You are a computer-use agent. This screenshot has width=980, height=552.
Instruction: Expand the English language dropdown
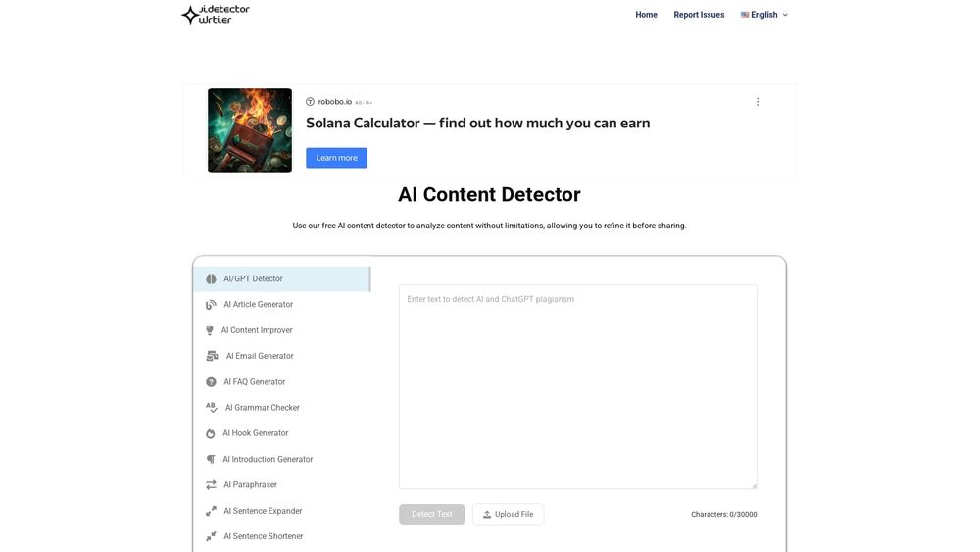pos(764,15)
